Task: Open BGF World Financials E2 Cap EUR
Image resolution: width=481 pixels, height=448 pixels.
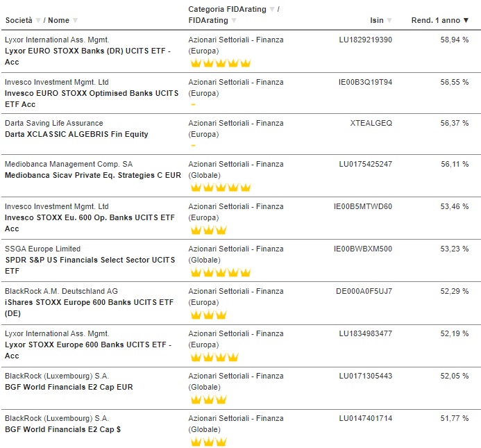Action: pyautogui.click(x=69, y=387)
